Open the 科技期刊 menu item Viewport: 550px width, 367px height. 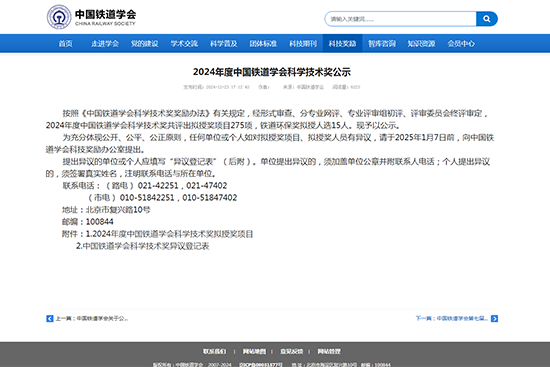point(303,44)
